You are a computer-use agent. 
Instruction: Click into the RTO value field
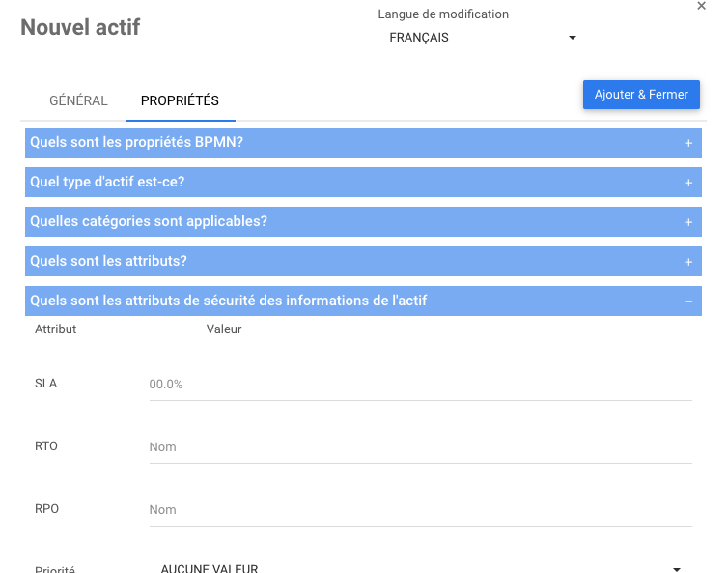(420, 447)
